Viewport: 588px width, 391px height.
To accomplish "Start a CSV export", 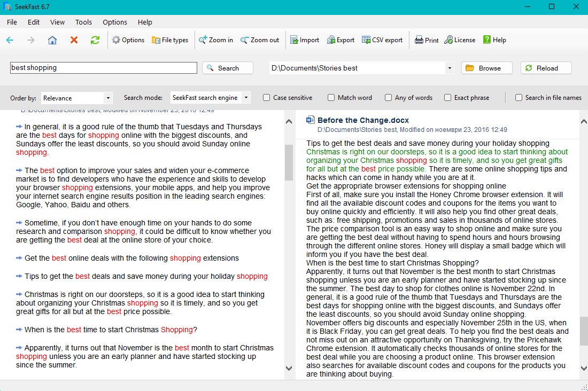I will tap(382, 40).
